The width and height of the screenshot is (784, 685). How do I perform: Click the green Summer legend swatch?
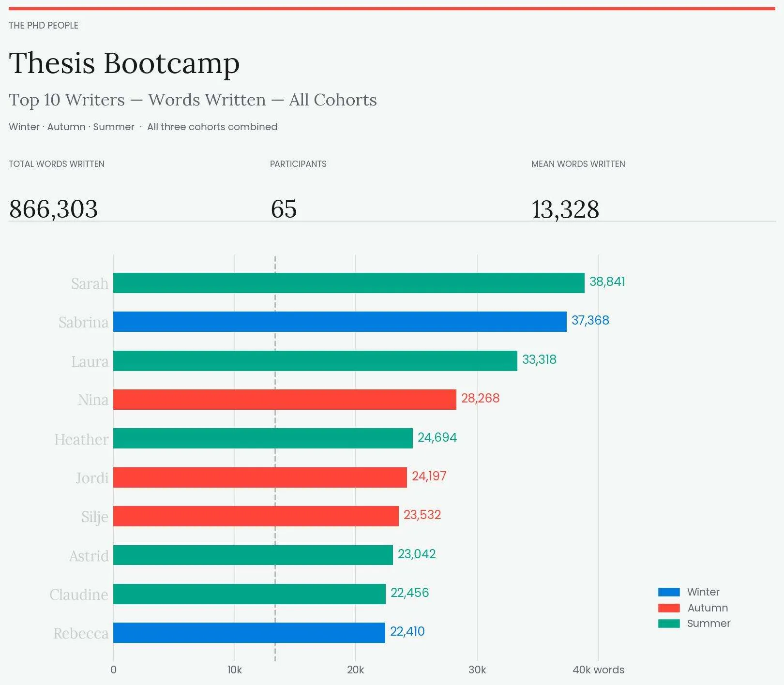click(x=669, y=624)
